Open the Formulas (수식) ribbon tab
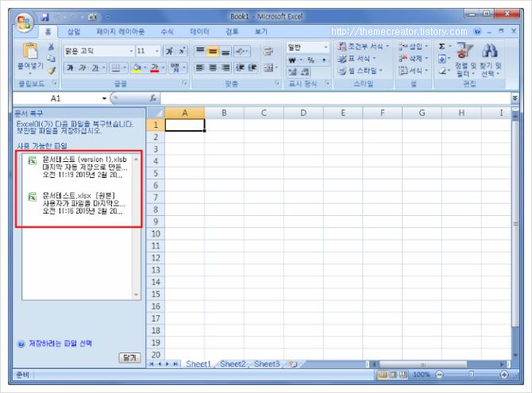 tap(167, 32)
